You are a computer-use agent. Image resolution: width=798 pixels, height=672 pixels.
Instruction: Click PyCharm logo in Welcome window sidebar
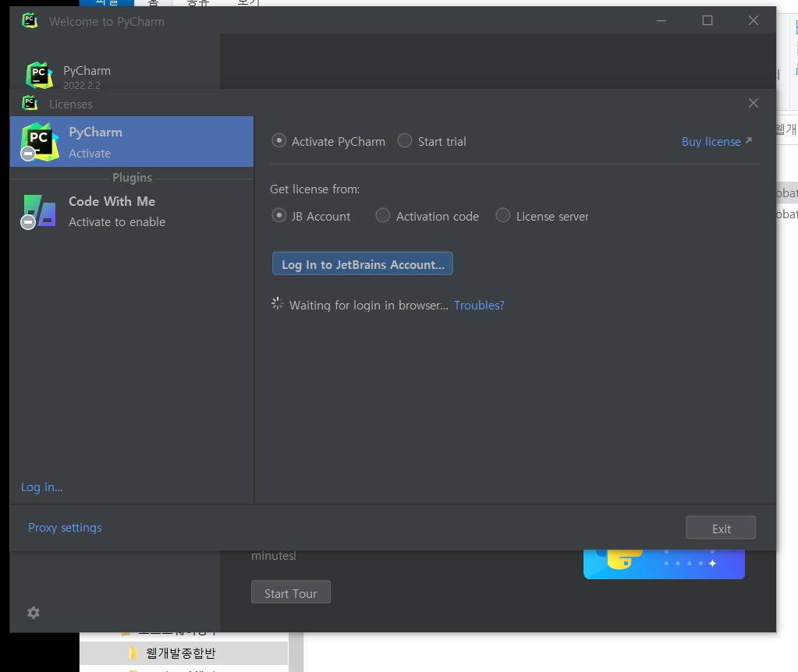(39, 75)
